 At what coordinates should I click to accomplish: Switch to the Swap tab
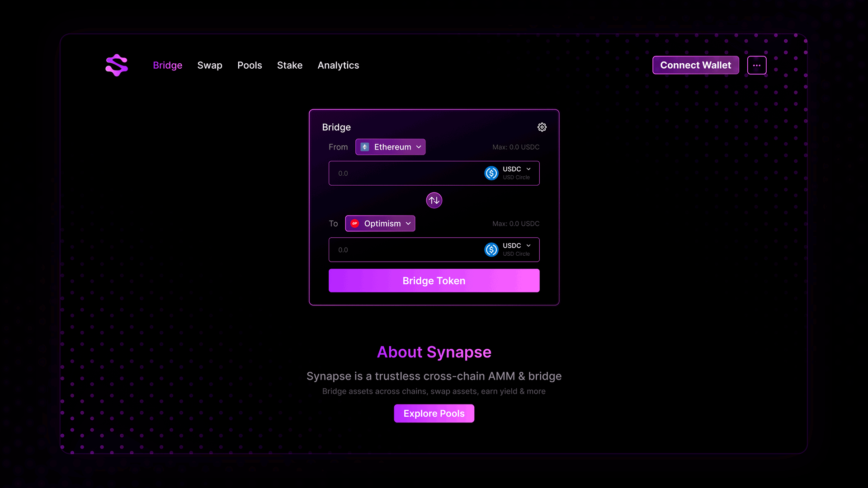coord(210,65)
